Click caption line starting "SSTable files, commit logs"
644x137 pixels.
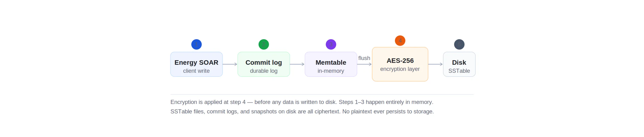[x=302, y=111]
